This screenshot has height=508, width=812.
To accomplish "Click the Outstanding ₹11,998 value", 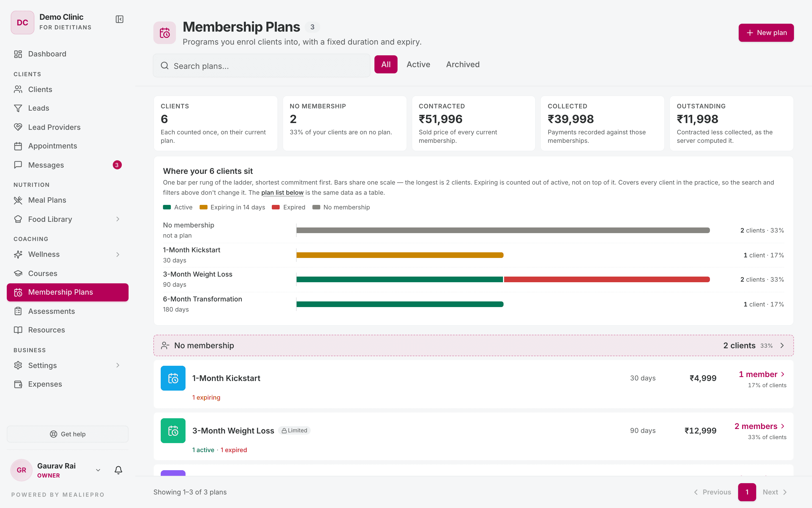I will click(x=697, y=119).
